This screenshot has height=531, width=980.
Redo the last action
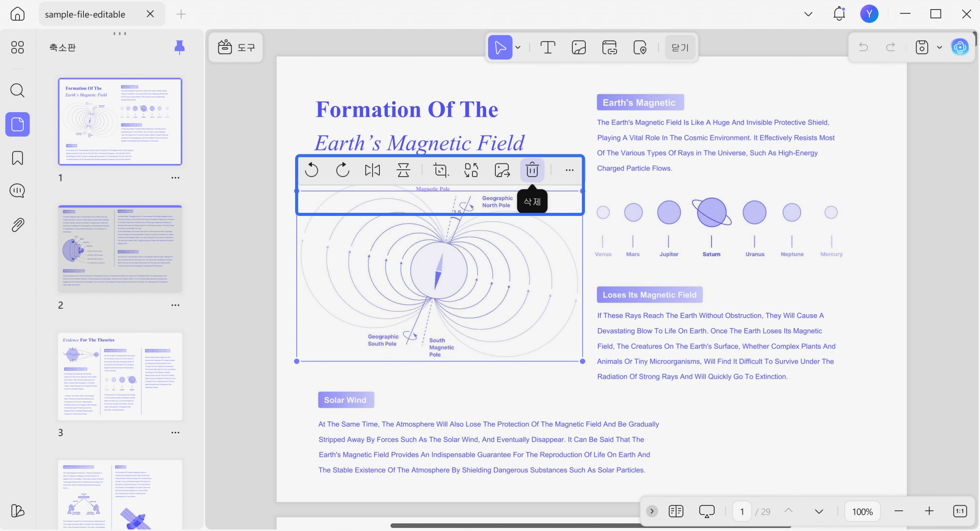point(890,47)
